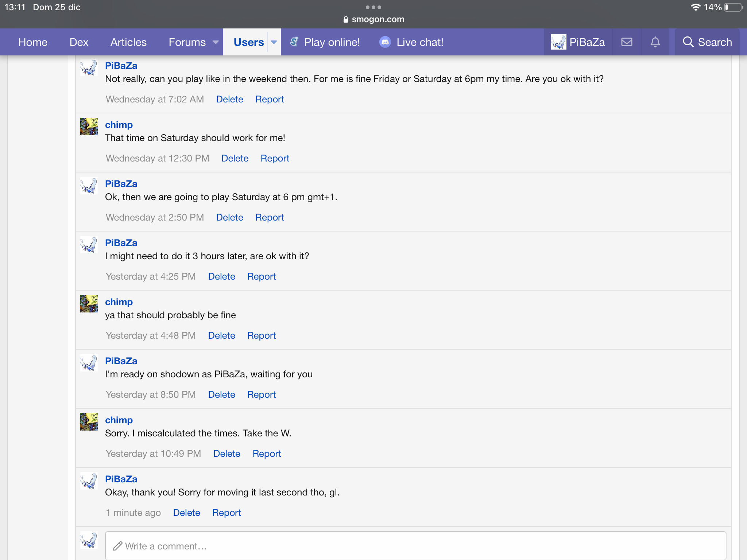The height and width of the screenshot is (560, 747).
Task: Tap the three-dots Safari multitasking icon
Action: 373,7
